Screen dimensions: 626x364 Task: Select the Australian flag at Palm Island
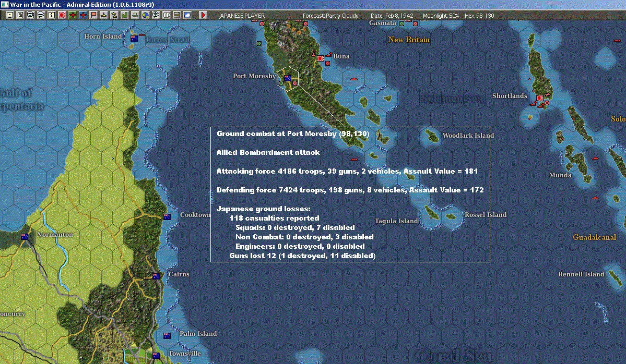click(x=167, y=336)
